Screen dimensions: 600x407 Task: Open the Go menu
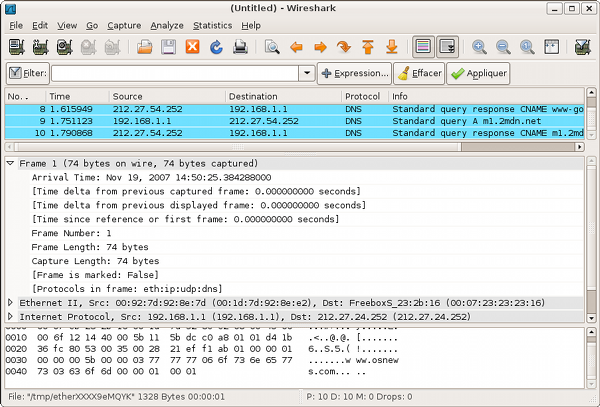[92, 26]
